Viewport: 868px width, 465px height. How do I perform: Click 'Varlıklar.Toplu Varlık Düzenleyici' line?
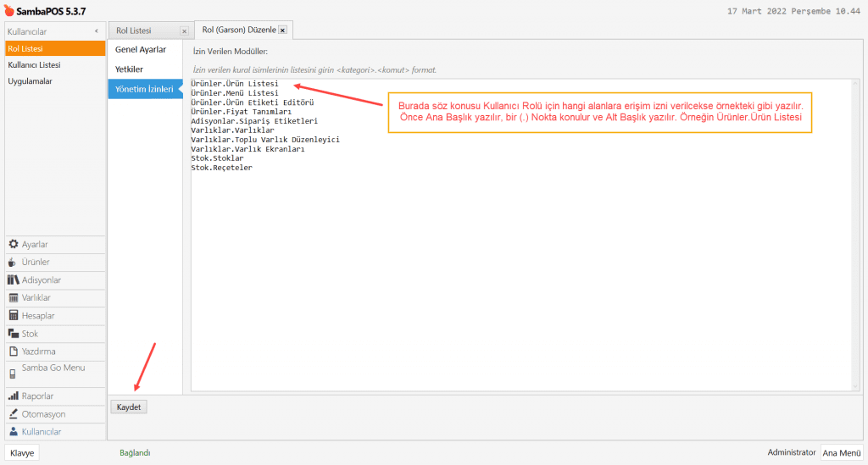pos(265,140)
